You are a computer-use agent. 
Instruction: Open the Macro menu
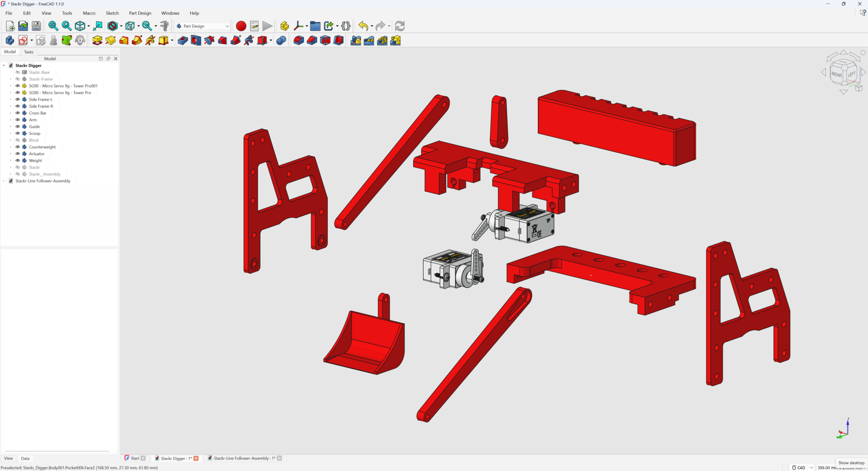pos(89,13)
